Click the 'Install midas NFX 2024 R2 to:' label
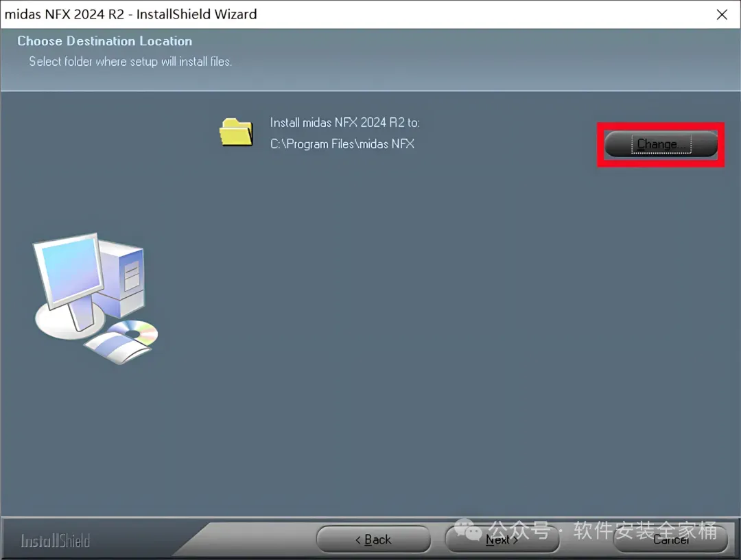This screenshot has width=741, height=560. pos(345,122)
